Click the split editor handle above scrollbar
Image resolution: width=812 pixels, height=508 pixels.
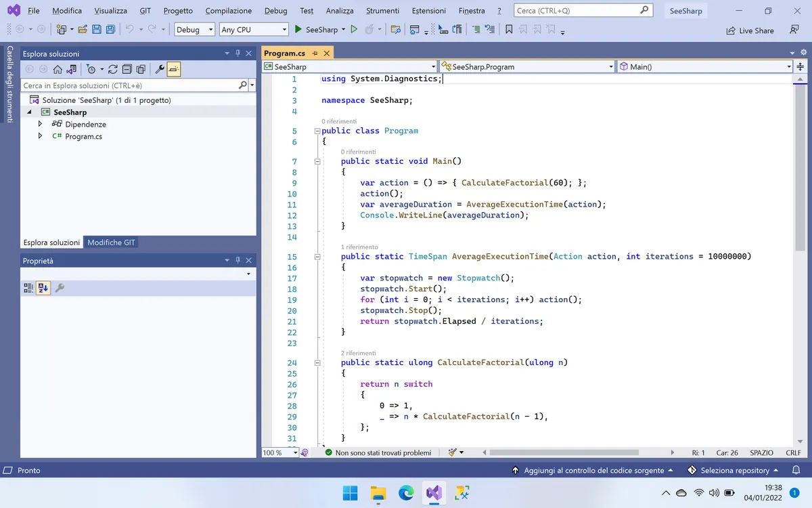point(800,66)
